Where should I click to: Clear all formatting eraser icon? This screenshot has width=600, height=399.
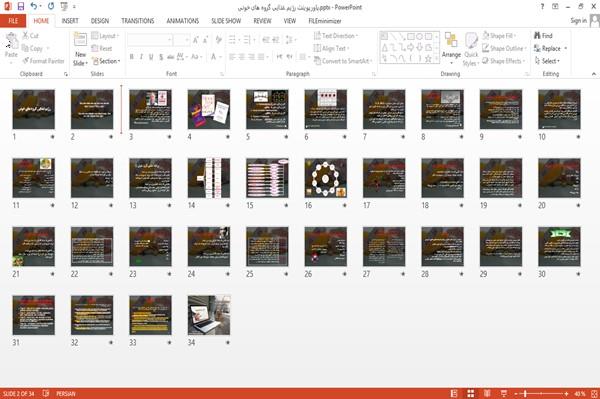(x=219, y=40)
